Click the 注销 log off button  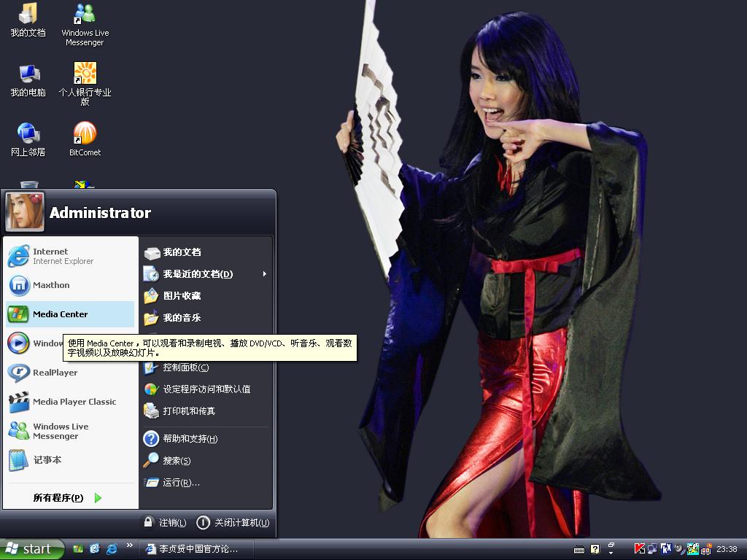(165, 522)
